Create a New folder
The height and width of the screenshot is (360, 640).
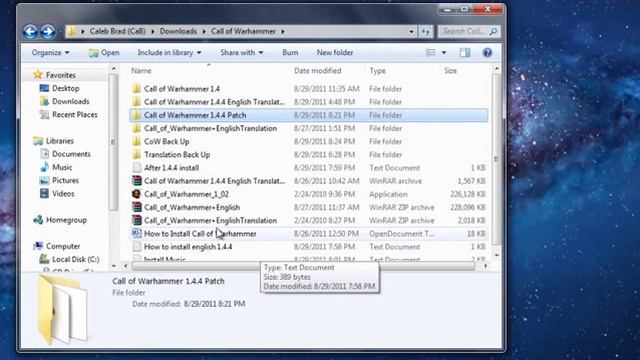pyautogui.click(x=335, y=53)
